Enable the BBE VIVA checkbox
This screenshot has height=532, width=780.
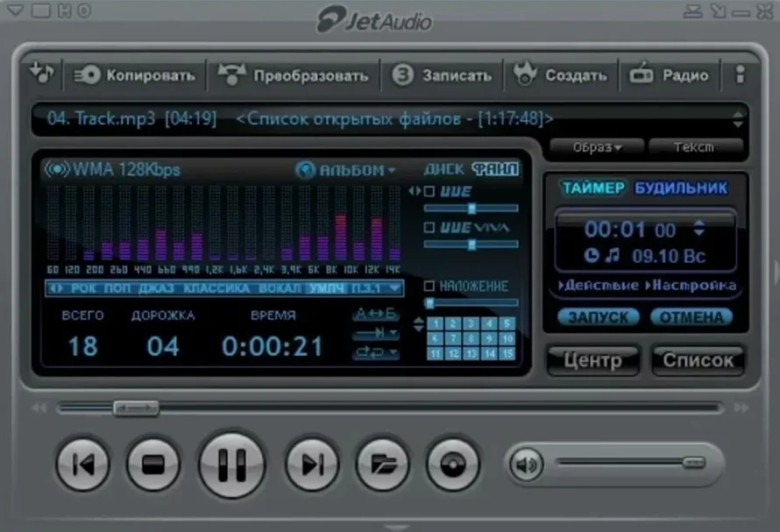tap(430, 228)
